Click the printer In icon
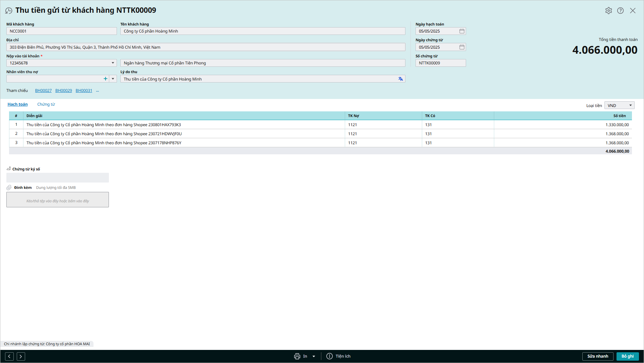The height and width of the screenshot is (363, 644). point(297,356)
